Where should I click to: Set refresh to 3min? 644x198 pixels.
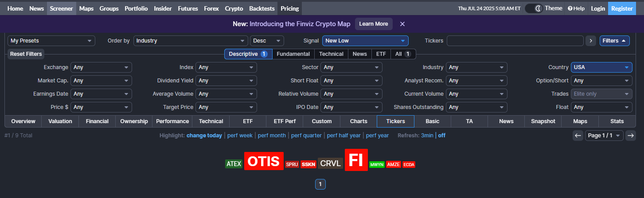[x=427, y=136]
